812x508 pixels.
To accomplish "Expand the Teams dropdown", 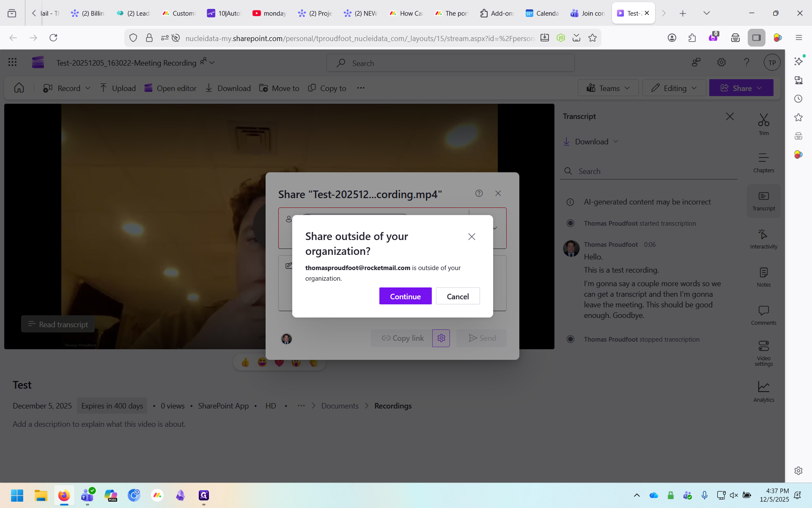I will [x=608, y=88].
